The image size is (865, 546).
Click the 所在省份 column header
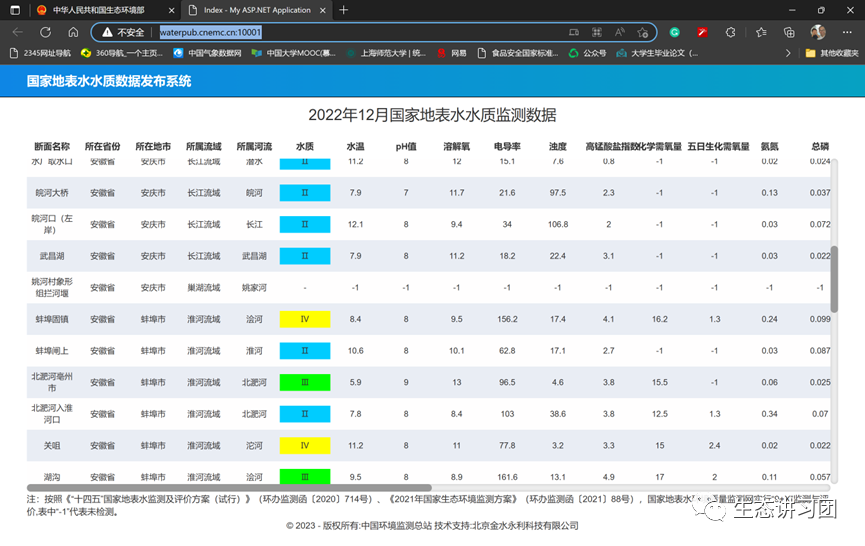click(x=102, y=146)
